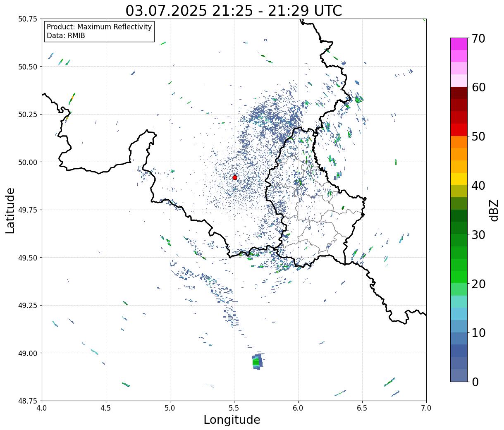Click the latitude tick label 49.25
Viewport: 504px width, 430px height.
point(28,306)
